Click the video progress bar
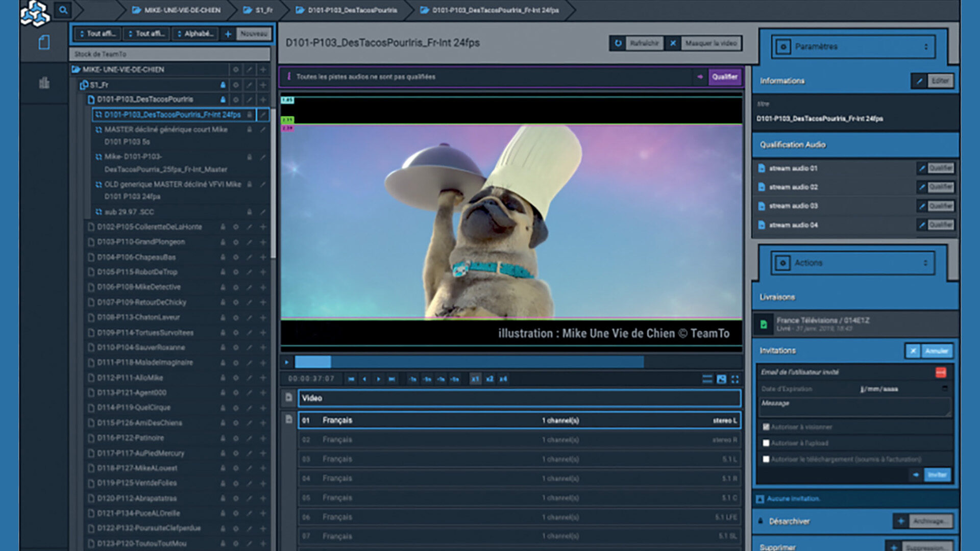 tap(469, 362)
